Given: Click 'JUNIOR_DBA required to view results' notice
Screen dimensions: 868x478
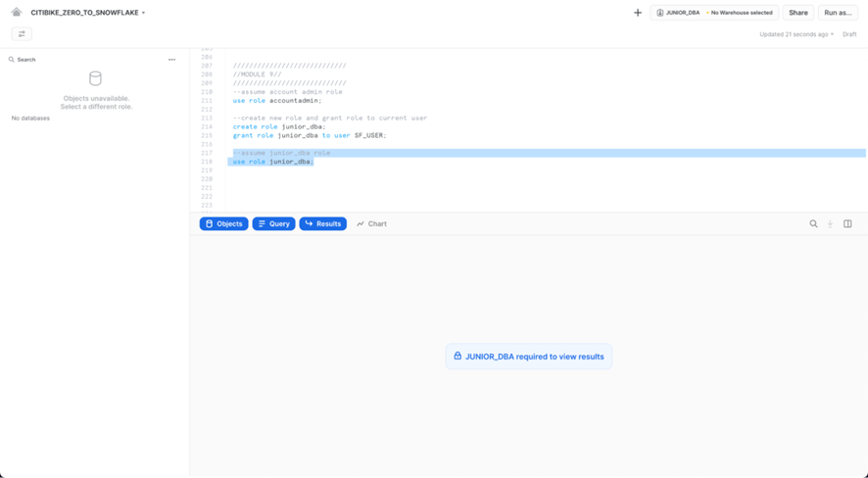Looking at the screenshot, I should point(528,357).
